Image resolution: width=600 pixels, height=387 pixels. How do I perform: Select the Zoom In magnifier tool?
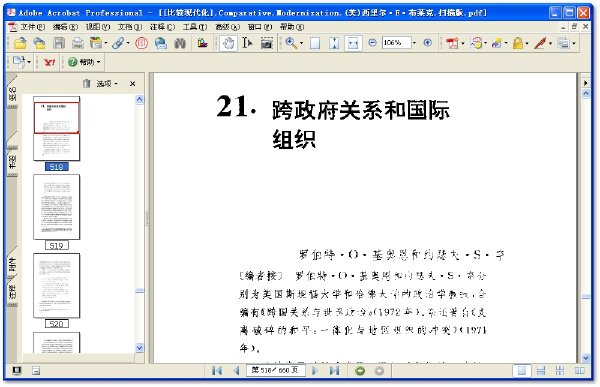click(x=291, y=43)
